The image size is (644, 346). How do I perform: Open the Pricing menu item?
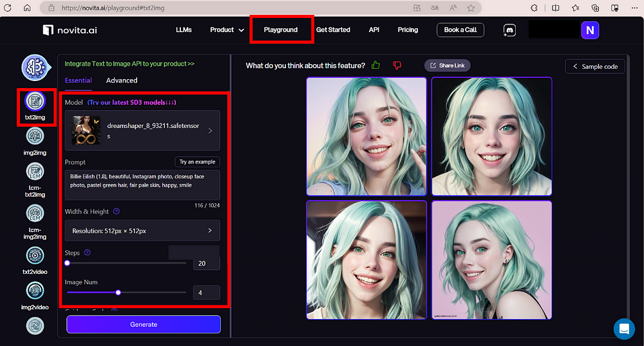pyautogui.click(x=408, y=30)
